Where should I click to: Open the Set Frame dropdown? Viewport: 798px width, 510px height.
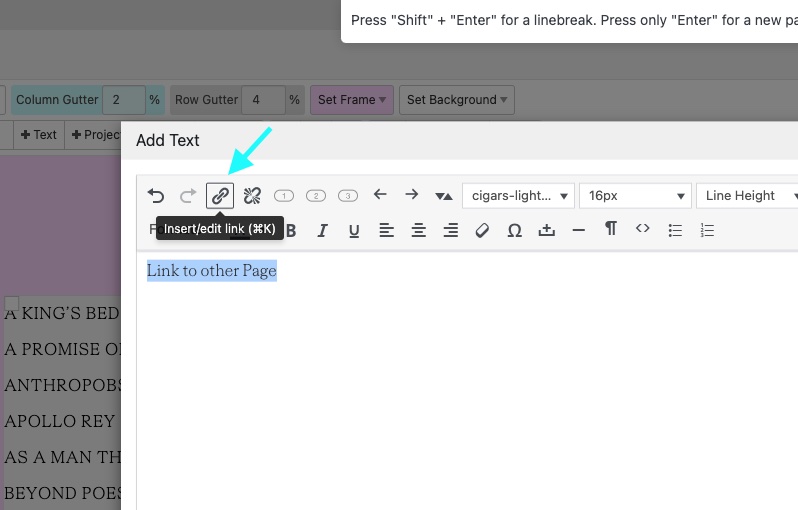click(352, 100)
